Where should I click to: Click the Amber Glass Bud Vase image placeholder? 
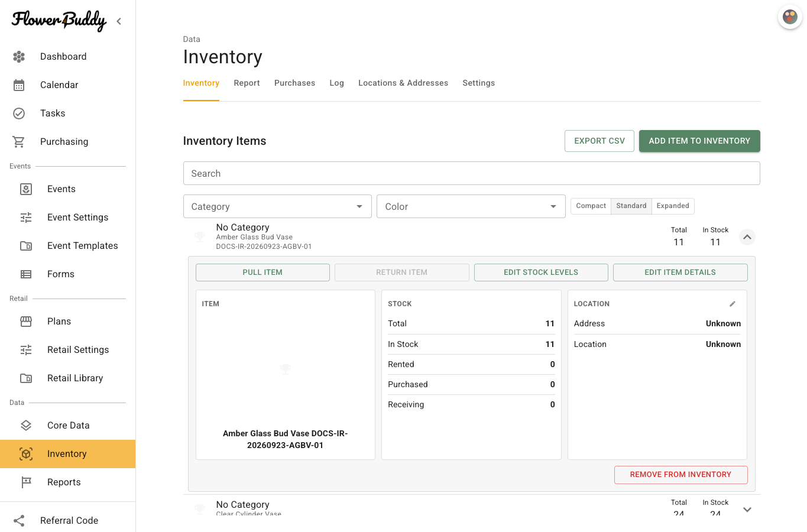point(286,369)
